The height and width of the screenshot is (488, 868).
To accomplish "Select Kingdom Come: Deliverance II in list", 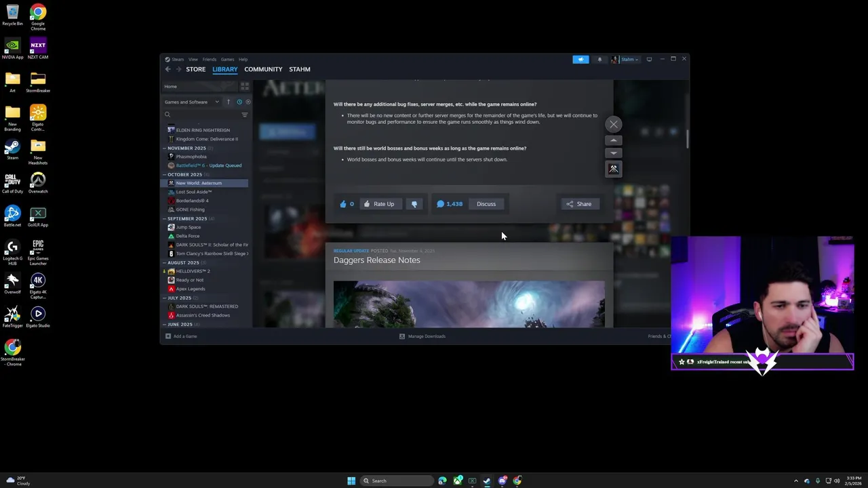I will [x=207, y=139].
